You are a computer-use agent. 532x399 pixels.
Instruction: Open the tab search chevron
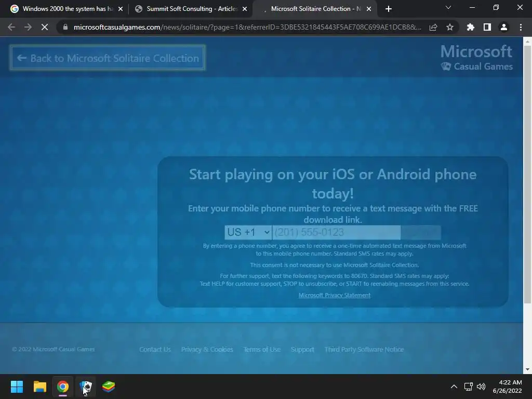[x=448, y=7]
